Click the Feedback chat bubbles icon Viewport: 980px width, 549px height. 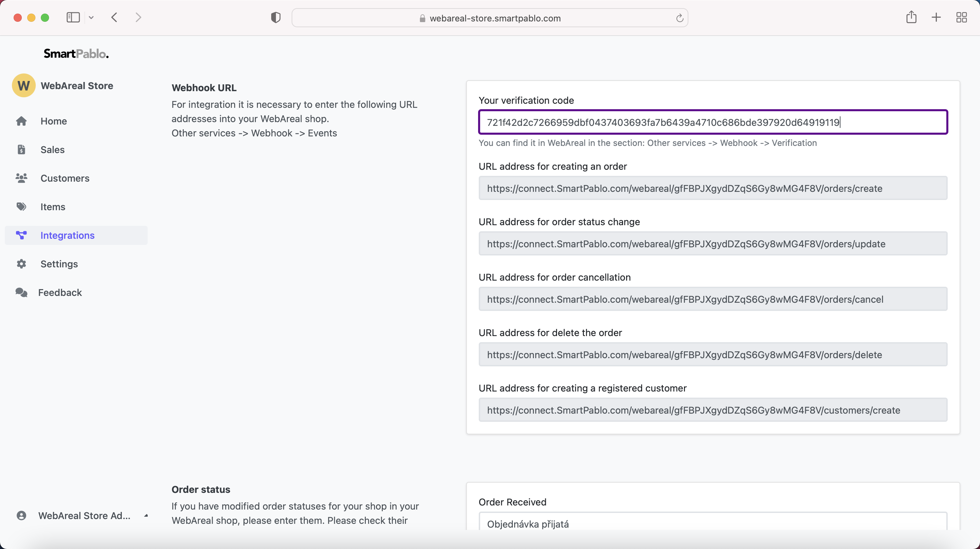[x=21, y=292]
